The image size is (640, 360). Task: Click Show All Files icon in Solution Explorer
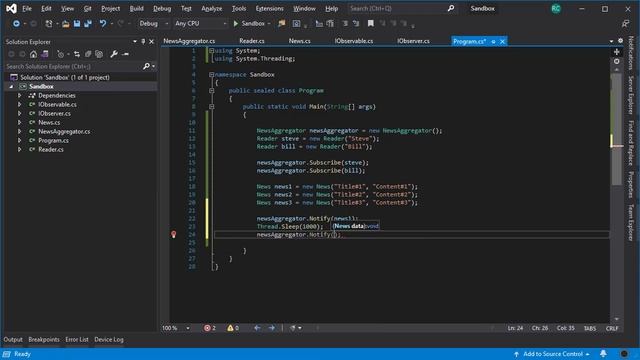click(99, 54)
